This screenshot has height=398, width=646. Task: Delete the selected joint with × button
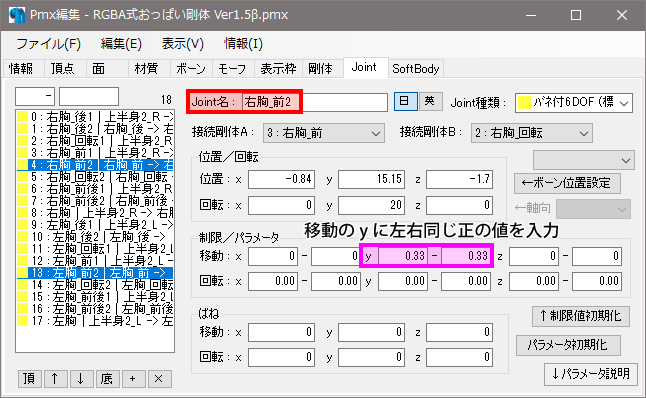(x=159, y=379)
